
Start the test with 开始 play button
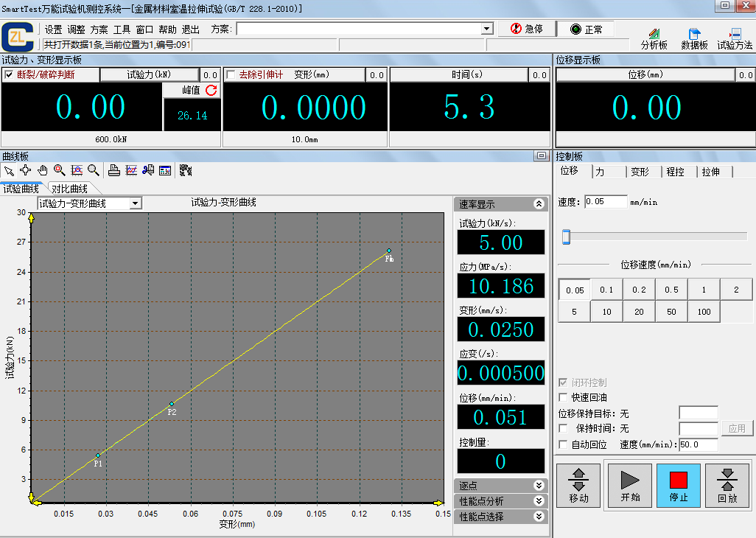tap(630, 486)
